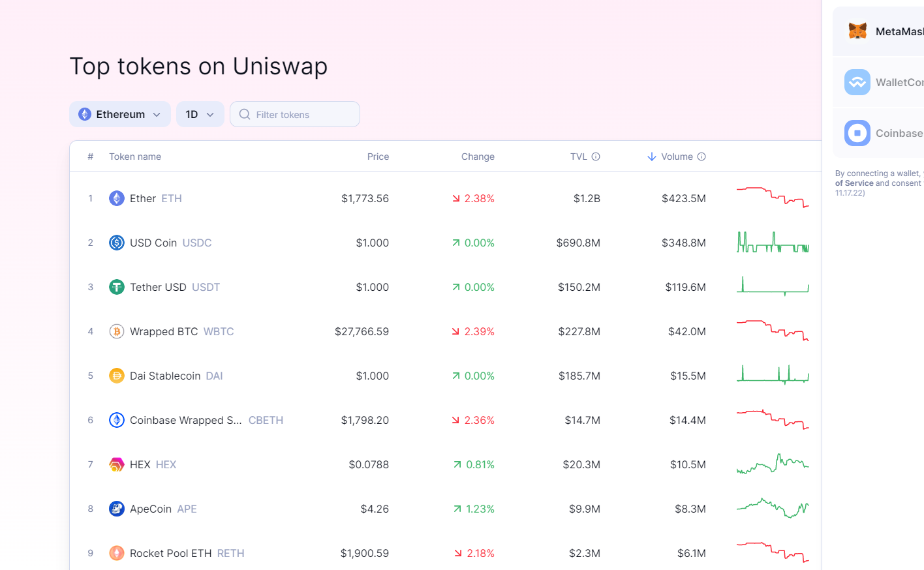Viewport: 924px width, 570px height.
Task: Open the HEX token row
Action: tap(446, 464)
